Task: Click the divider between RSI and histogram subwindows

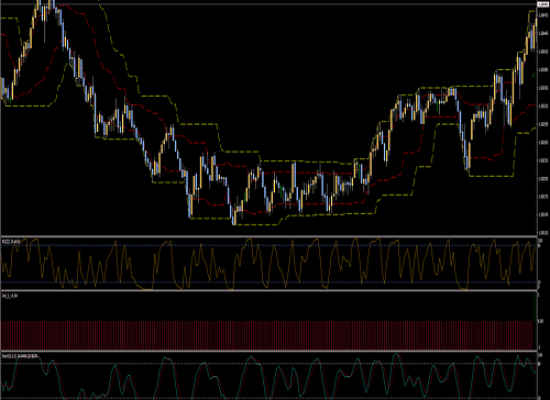Action: (269, 291)
